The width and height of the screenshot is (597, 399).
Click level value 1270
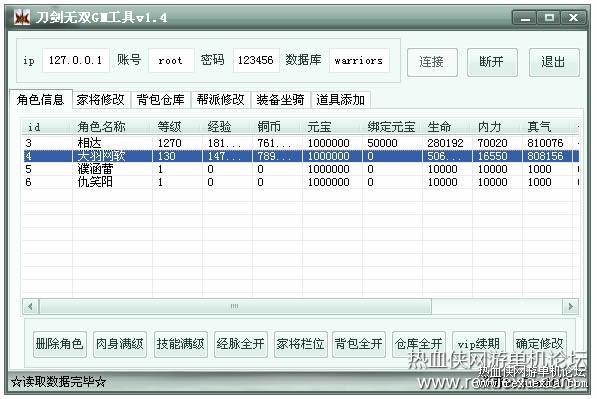tap(169, 143)
